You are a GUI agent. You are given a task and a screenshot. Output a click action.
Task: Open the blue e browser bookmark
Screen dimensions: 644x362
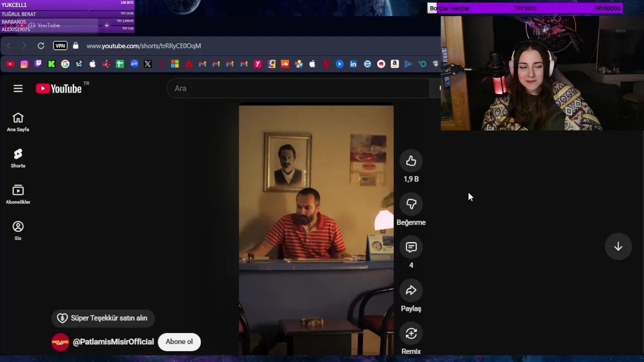click(367, 64)
